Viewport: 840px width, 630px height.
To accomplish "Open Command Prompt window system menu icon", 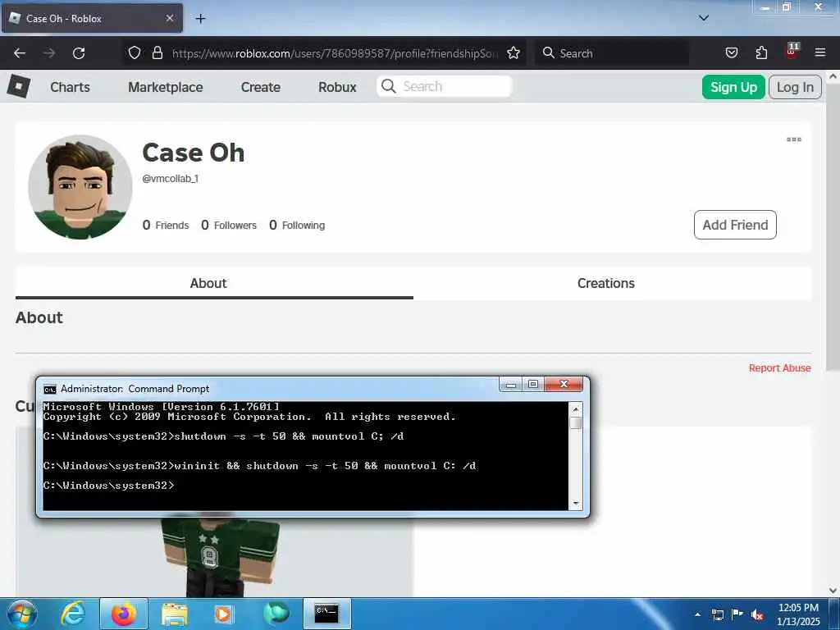I will [x=50, y=389].
